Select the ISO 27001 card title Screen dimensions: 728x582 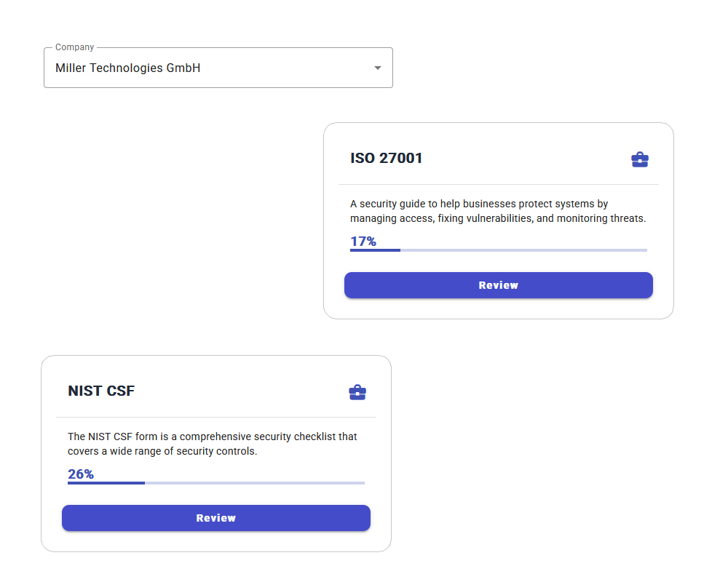[386, 159]
